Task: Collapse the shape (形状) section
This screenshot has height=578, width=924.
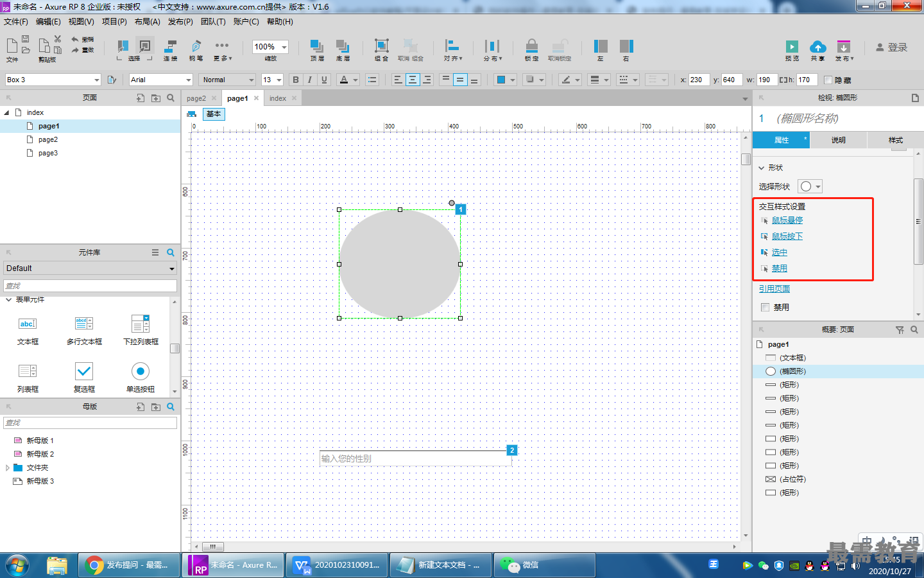Action: (x=762, y=168)
